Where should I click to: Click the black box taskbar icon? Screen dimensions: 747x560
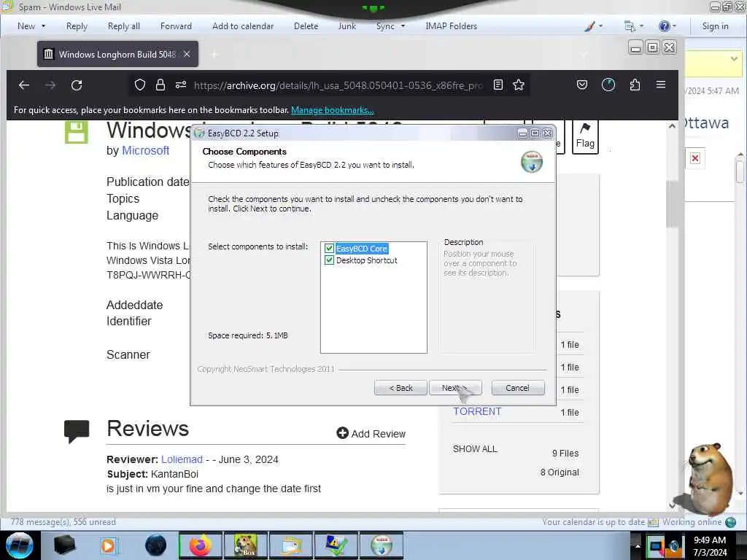tap(64, 545)
